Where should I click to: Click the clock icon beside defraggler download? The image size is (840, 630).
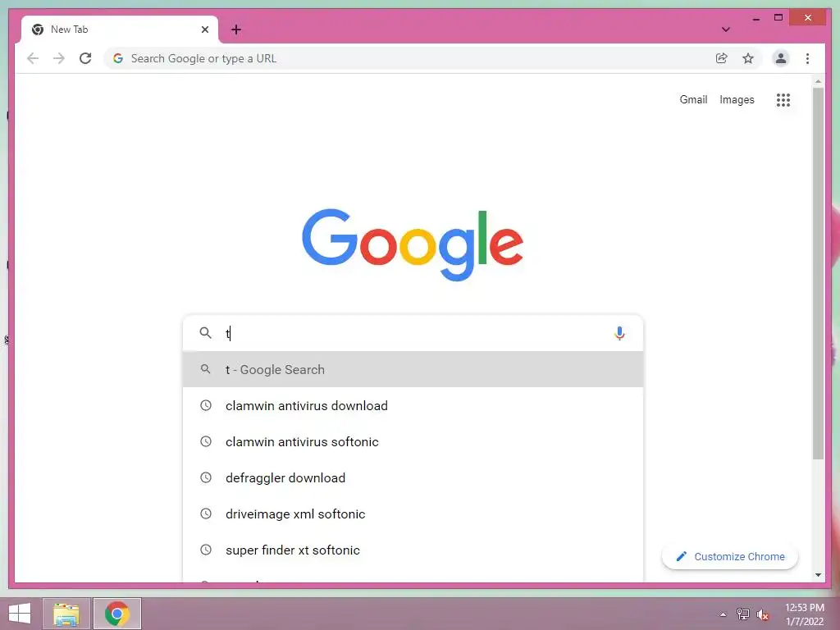tap(206, 477)
